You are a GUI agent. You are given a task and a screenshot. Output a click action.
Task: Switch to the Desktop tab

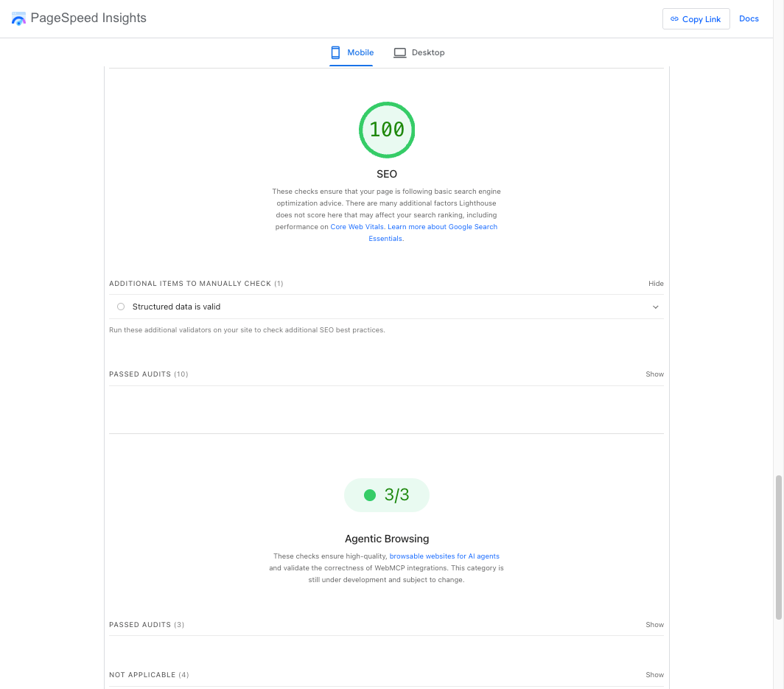point(419,52)
